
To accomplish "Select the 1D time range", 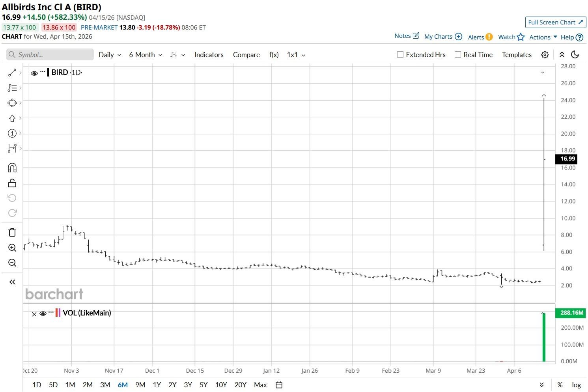I will [37, 385].
